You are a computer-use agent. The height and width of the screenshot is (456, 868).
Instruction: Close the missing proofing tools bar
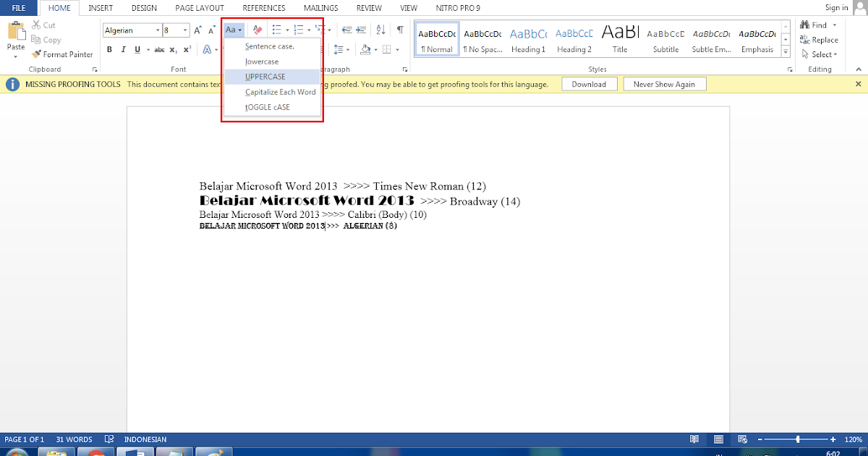coord(858,85)
